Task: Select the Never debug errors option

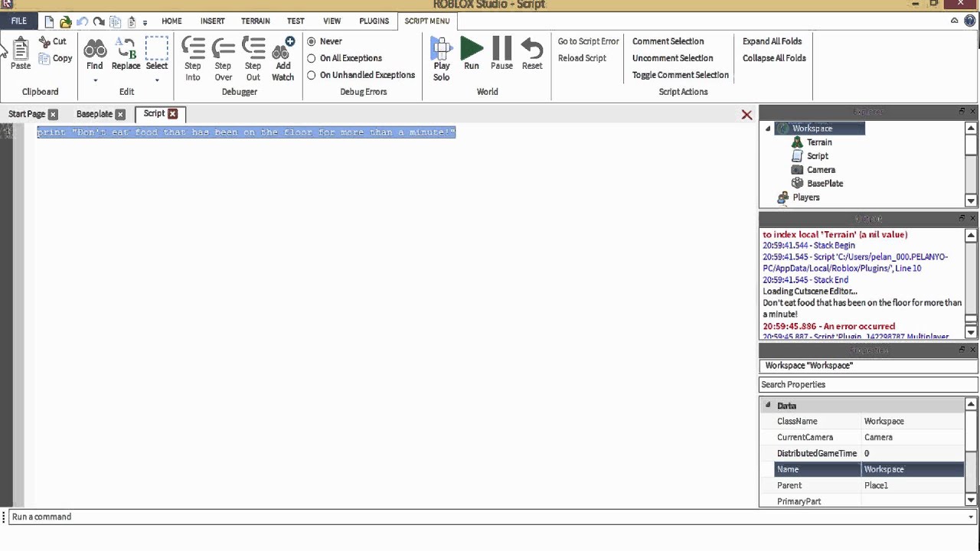Action: pos(312,41)
